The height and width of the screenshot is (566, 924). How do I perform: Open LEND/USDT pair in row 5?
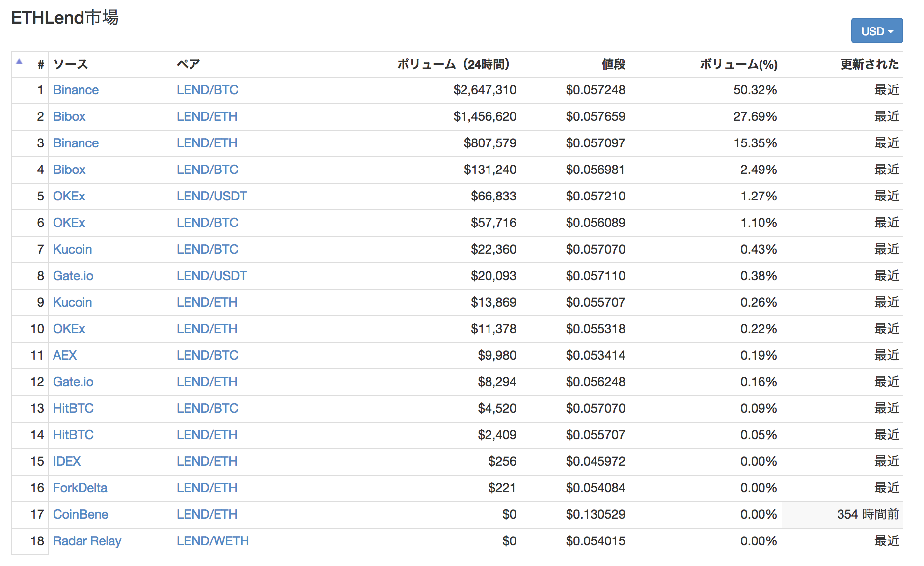point(212,196)
